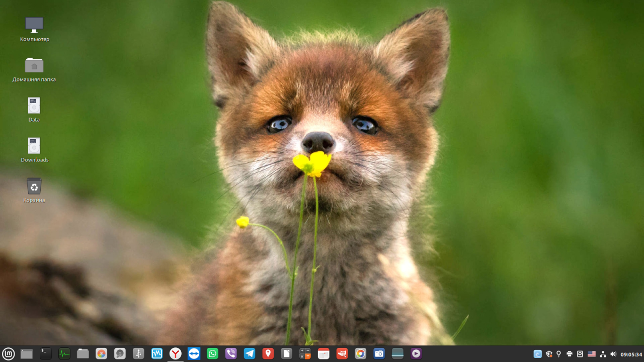Open the network connections tray icon

point(603,354)
